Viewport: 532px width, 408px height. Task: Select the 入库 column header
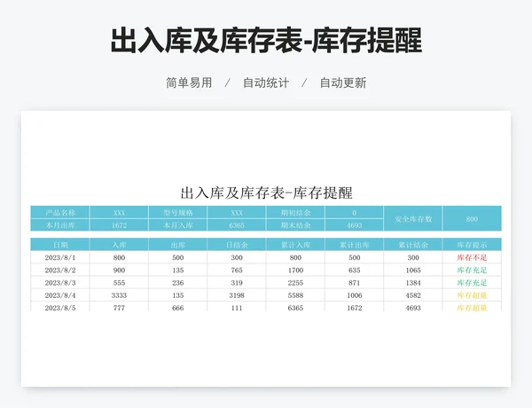119,244
